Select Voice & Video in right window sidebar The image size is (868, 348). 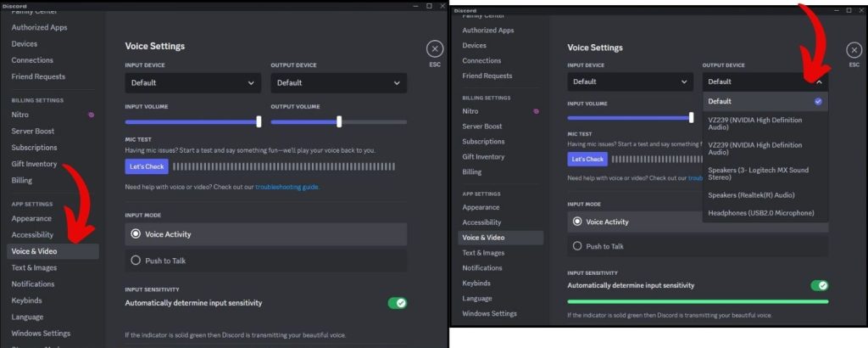500,237
